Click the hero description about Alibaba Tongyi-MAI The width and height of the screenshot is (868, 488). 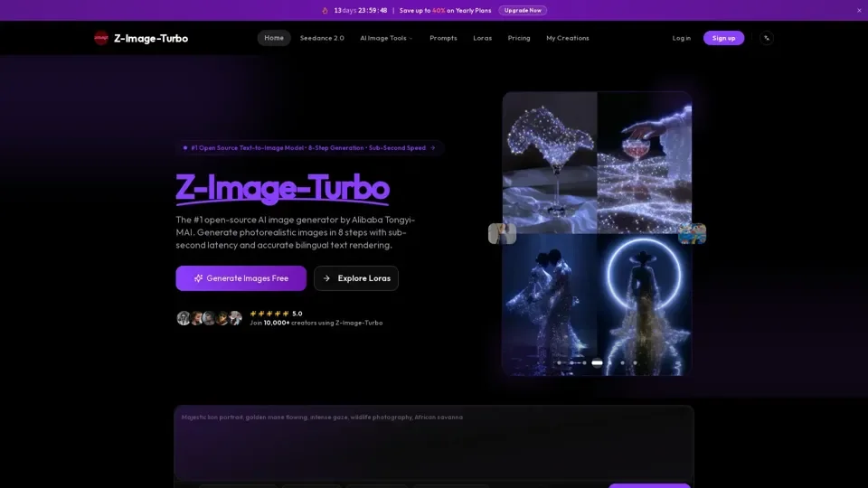pyautogui.click(x=296, y=232)
